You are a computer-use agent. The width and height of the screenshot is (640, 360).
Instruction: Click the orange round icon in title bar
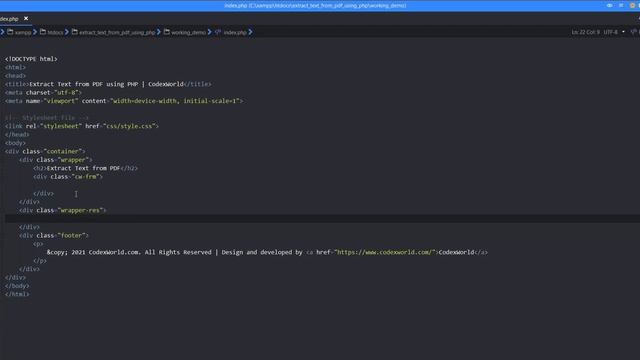point(632,5)
